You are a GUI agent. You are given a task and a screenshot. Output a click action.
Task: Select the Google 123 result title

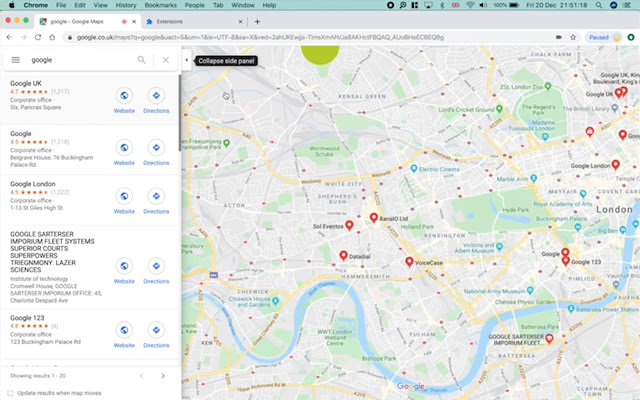coord(27,318)
